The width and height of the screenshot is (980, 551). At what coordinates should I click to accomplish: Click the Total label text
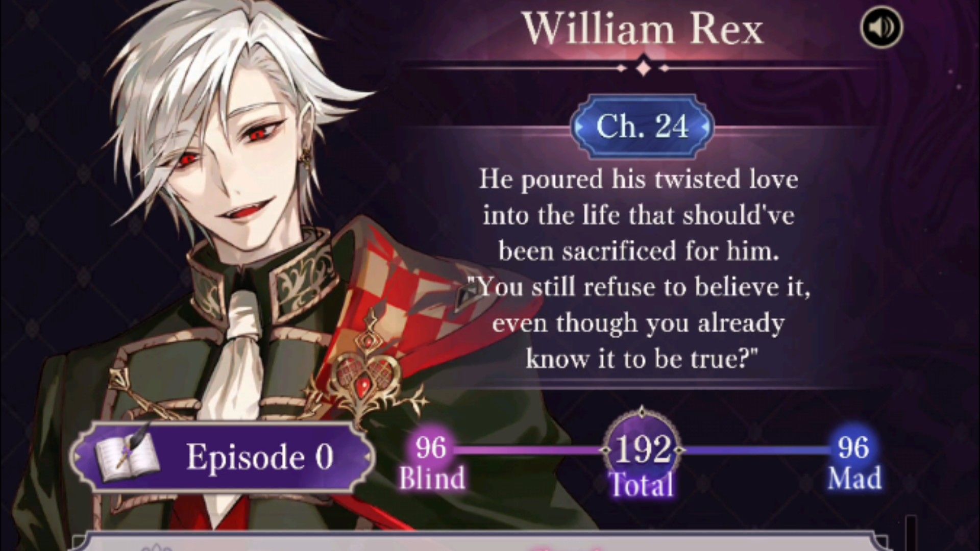coord(642,484)
